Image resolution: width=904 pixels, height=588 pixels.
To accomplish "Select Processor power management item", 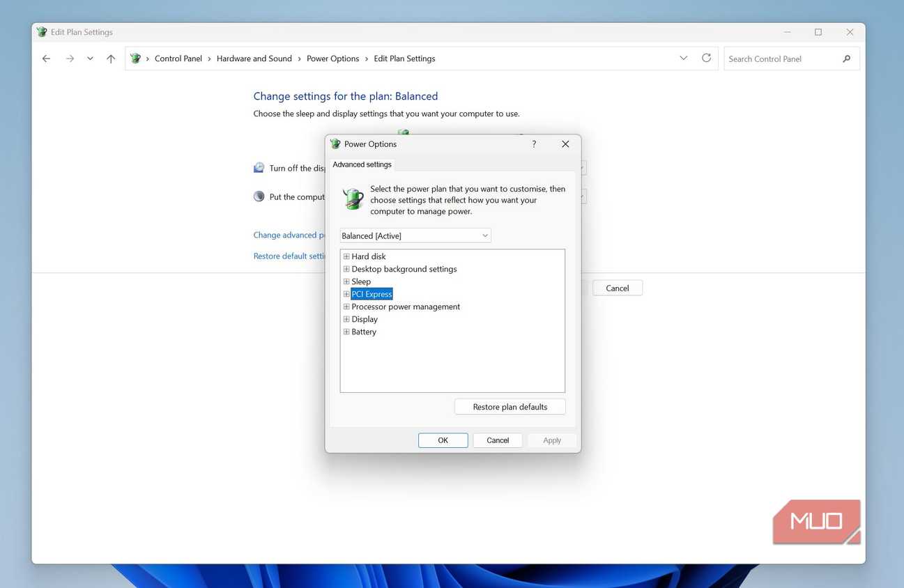I will click(406, 307).
